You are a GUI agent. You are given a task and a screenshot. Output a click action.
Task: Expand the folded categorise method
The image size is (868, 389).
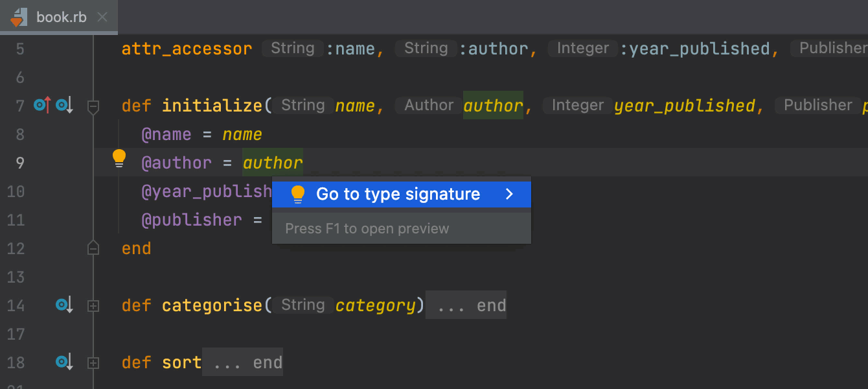(x=93, y=305)
